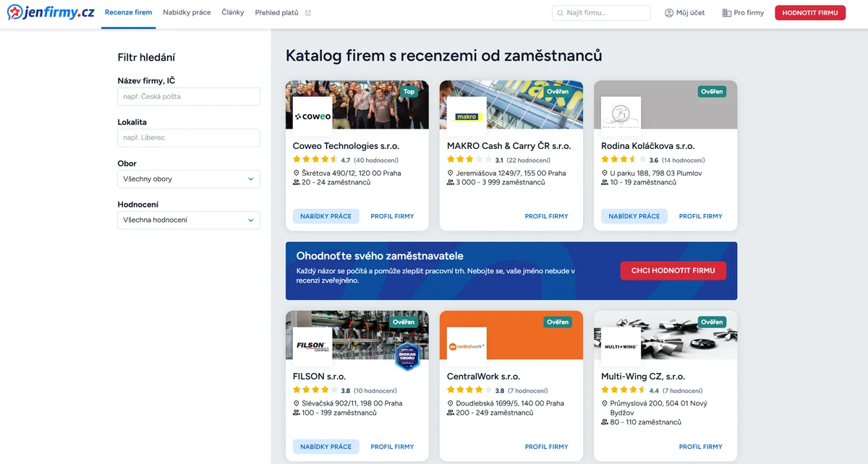Click address U parku 188, 798 03 Plumlov
The image size is (868, 464).
coord(656,173)
